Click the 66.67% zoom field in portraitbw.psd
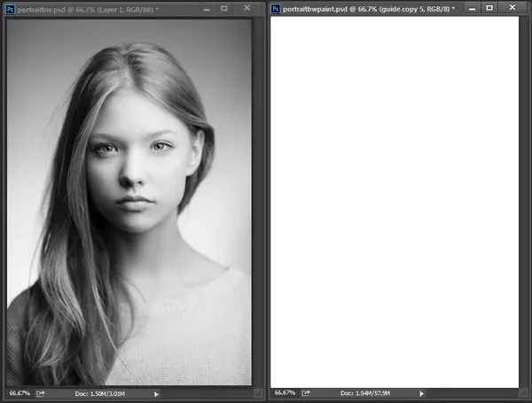Viewport: 532px width, 403px height. tap(20, 393)
